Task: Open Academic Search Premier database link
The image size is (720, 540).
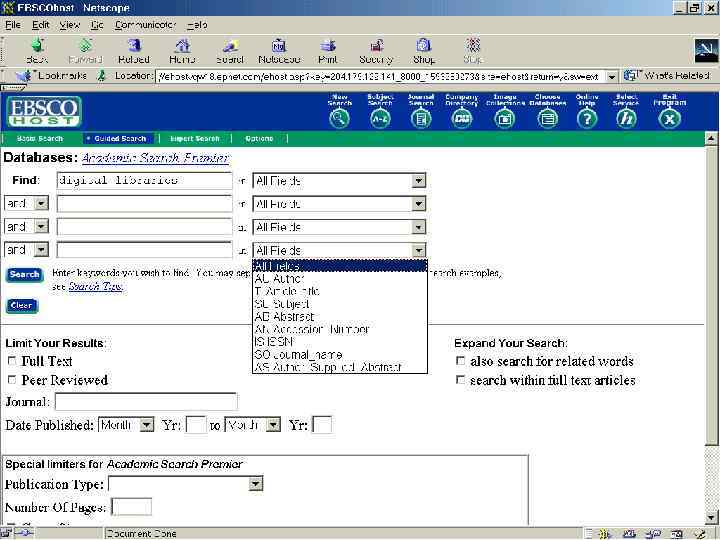Action: [x=155, y=158]
